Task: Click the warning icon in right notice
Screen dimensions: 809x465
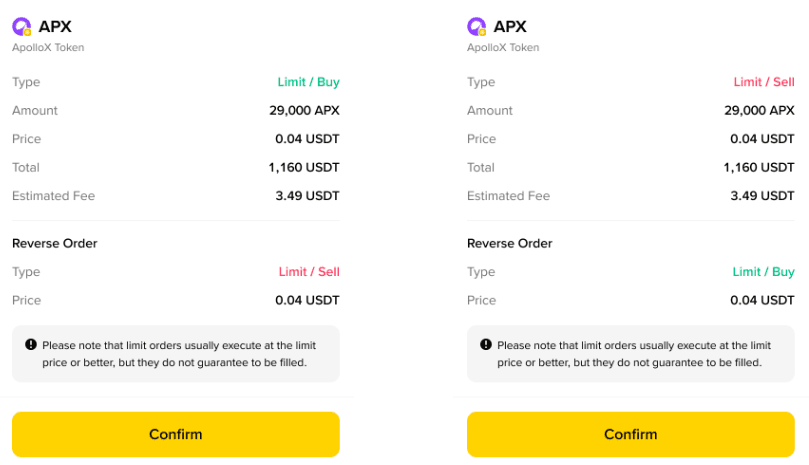Action: tap(486, 344)
